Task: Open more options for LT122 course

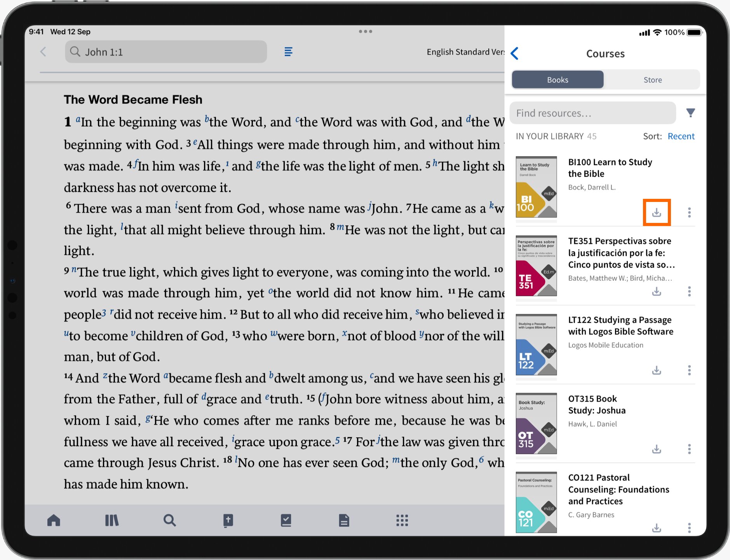Action: click(x=689, y=370)
